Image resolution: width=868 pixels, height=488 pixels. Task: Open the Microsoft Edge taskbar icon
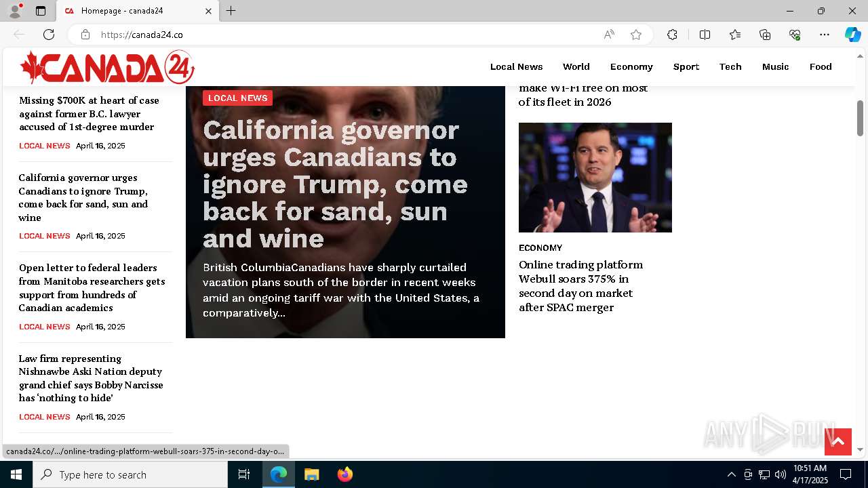(279, 474)
